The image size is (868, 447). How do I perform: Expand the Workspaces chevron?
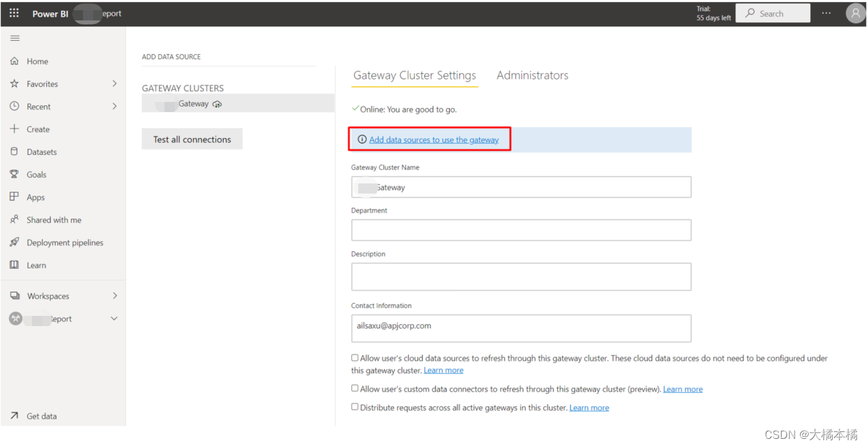[x=114, y=296]
